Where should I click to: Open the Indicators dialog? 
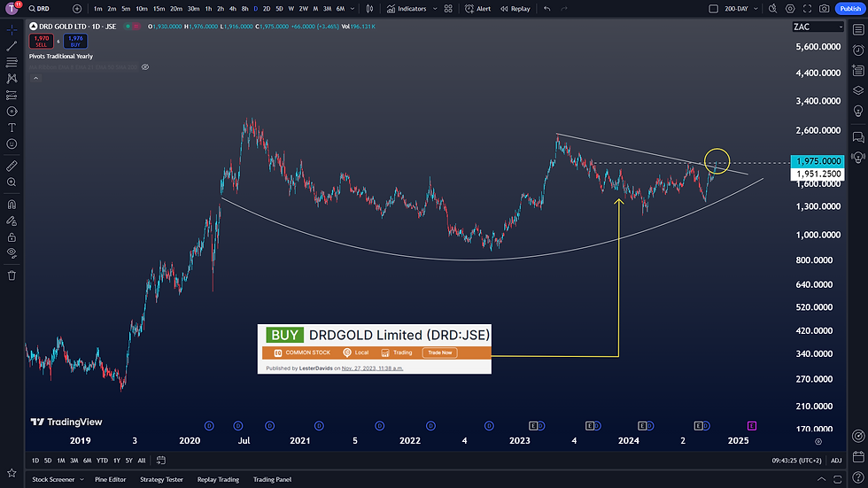coord(407,8)
